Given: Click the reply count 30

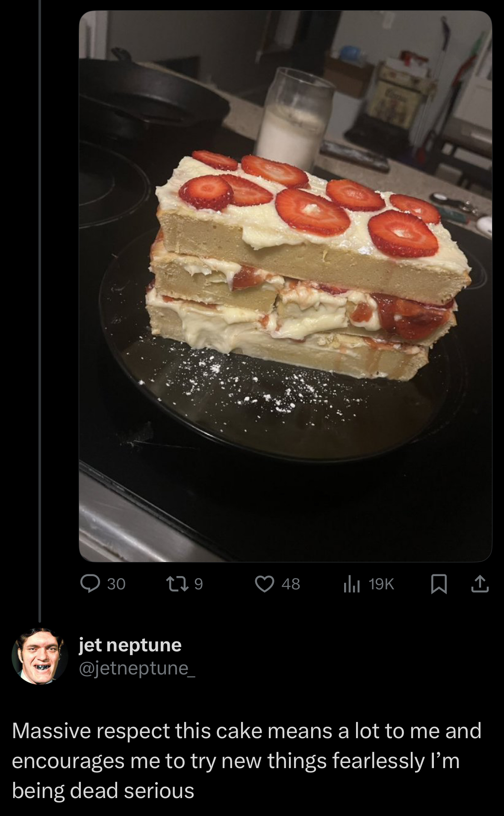Looking at the screenshot, I should [x=116, y=584].
